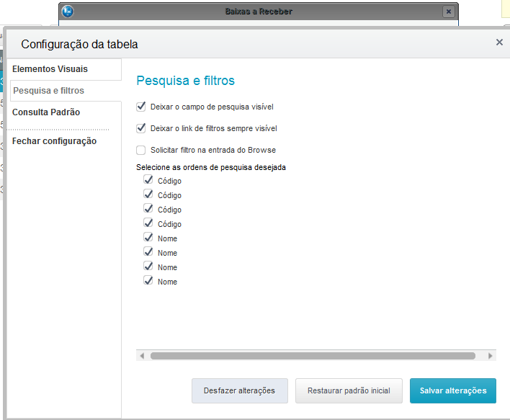
Task: Click Desfazer alterações button
Action: 239,390
